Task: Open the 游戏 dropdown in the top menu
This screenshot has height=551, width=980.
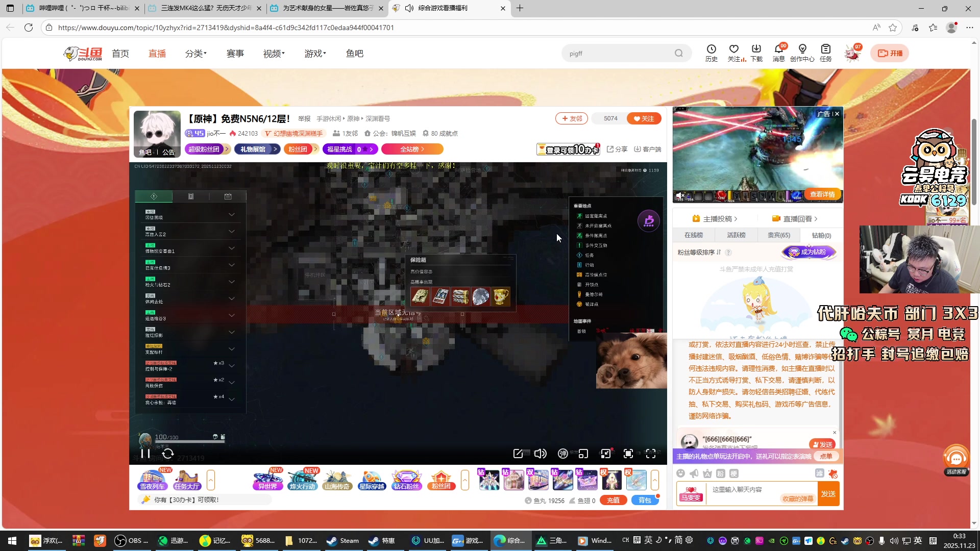Action: click(314, 53)
